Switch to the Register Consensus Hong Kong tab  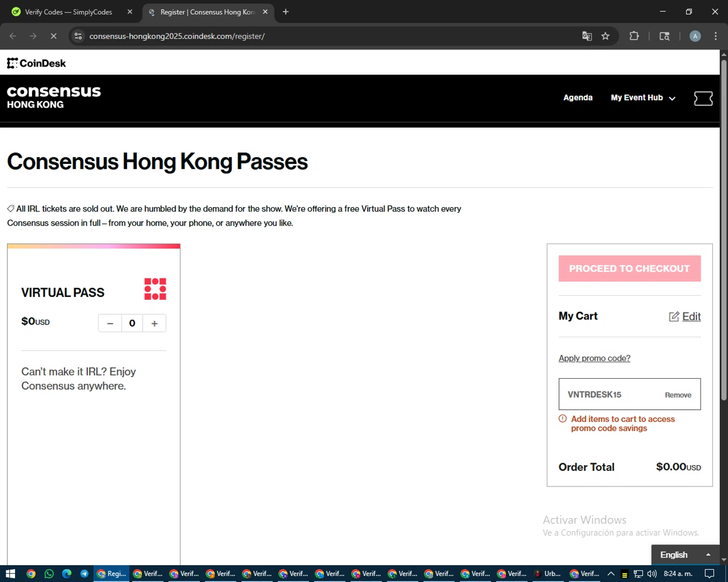pyautogui.click(x=208, y=12)
